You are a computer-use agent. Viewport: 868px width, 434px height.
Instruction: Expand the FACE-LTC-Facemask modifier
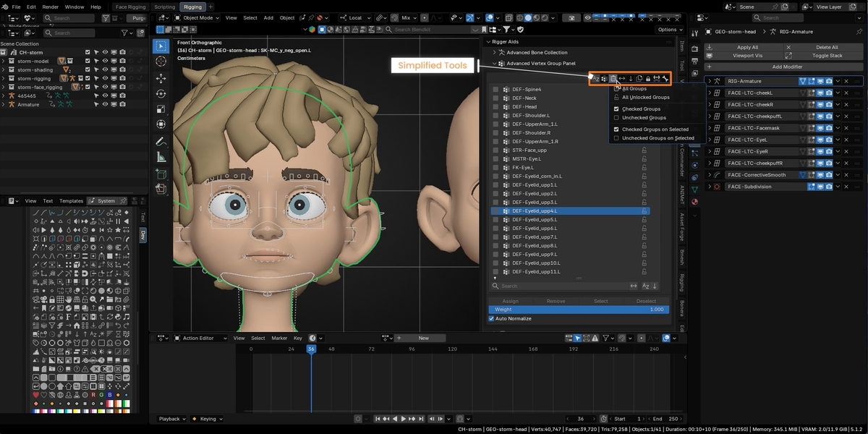click(x=710, y=128)
